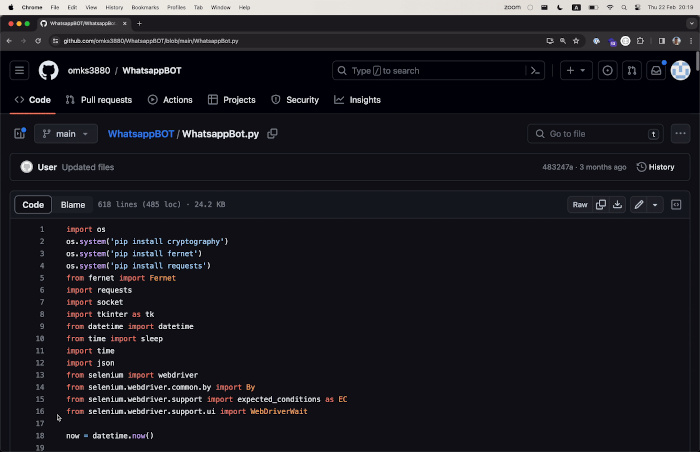700x452 pixels.
Task: Open macOS Spotlight search icon
Action: point(624,7)
